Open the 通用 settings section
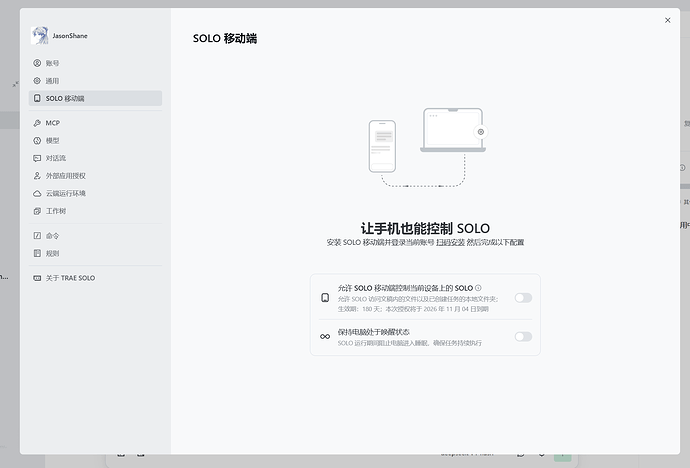690x468 pixels. pos(95,80)
